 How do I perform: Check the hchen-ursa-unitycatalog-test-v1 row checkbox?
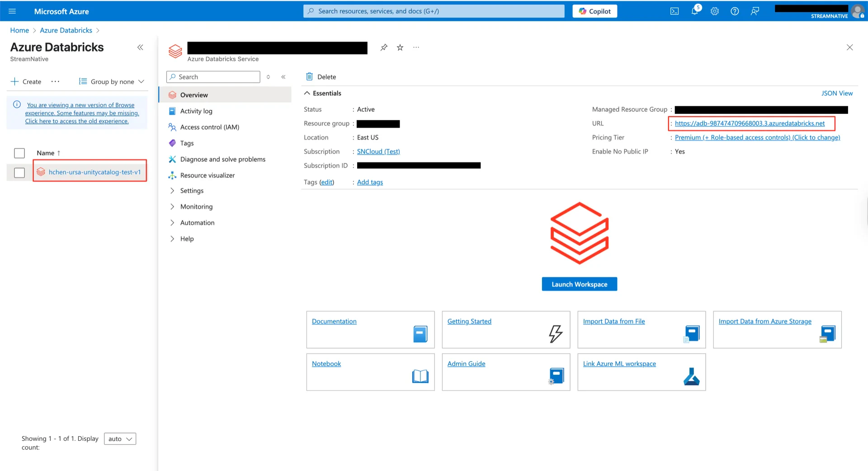(19, 173)
